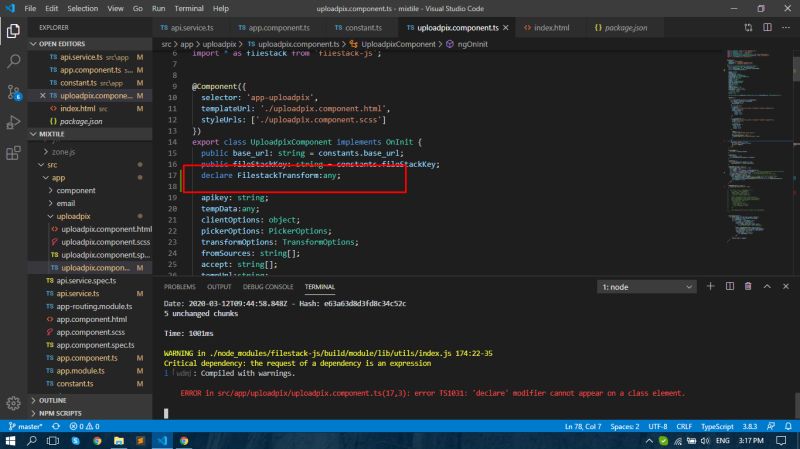Open the Selection menu
Viewport: 800px width, 449px height.
click(83, 9)
